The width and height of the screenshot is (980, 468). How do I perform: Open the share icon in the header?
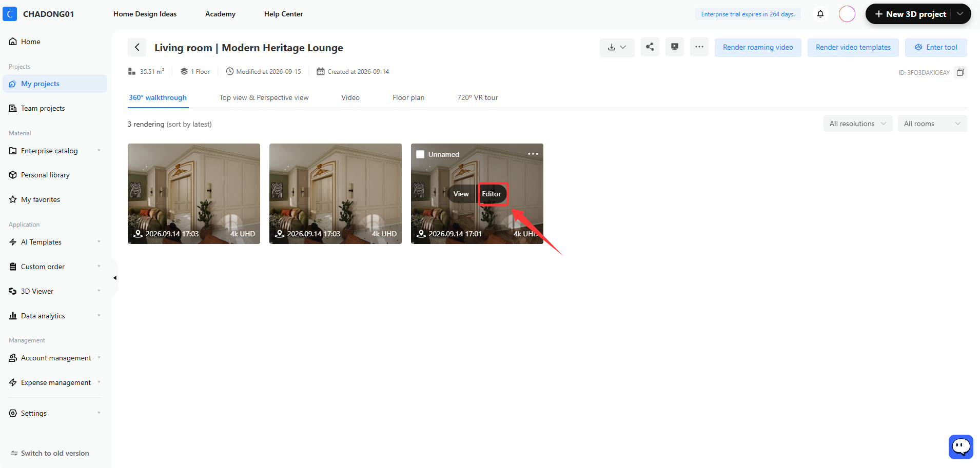coord(650,47)
